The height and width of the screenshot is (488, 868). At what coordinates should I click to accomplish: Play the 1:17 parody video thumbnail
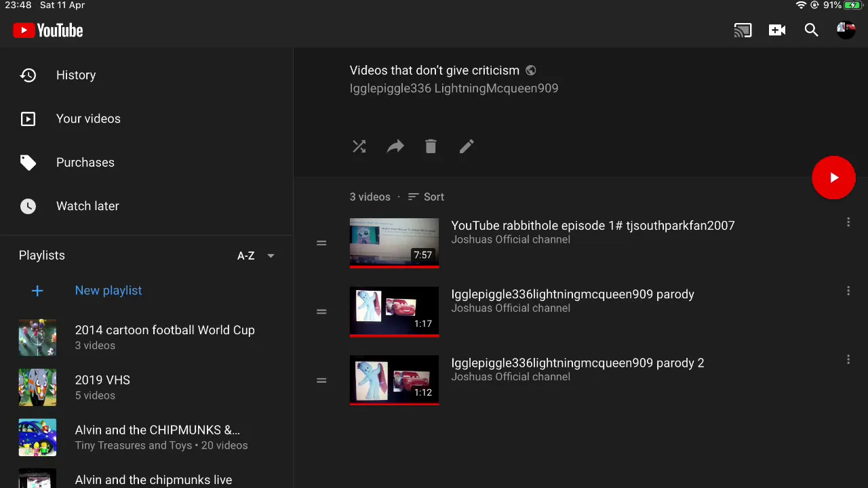coord(394,312)
